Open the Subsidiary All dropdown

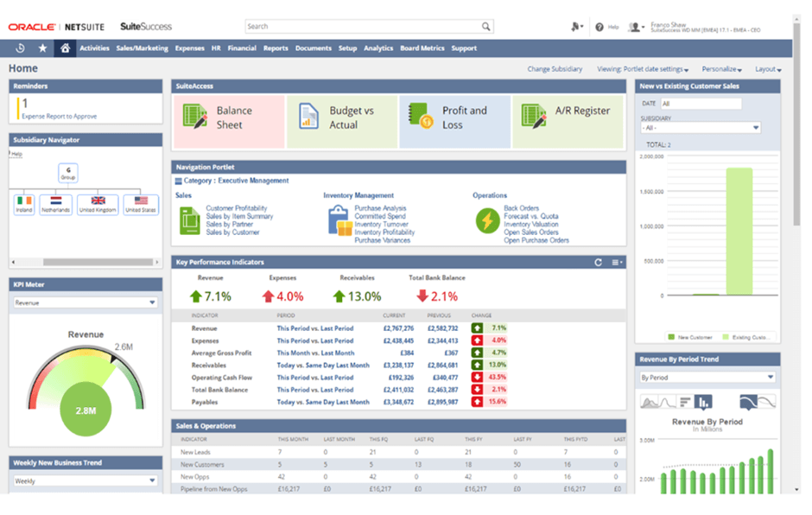click(x=701, y=128)
